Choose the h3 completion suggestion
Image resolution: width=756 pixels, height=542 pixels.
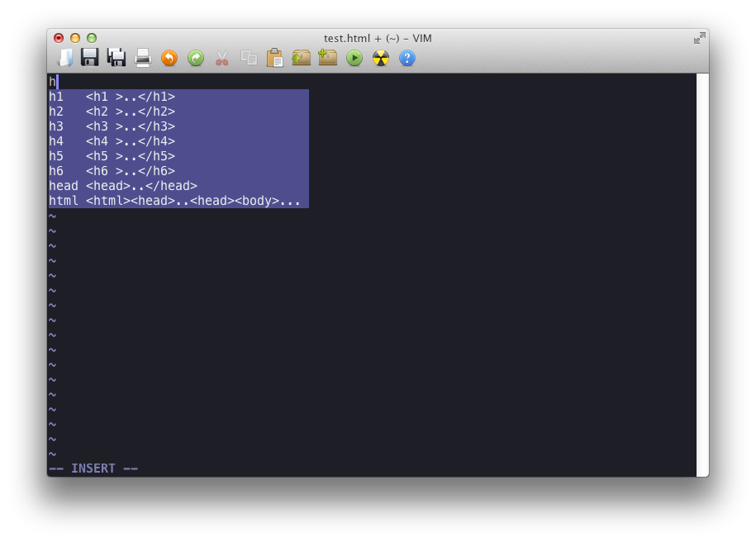coord(178,126)
